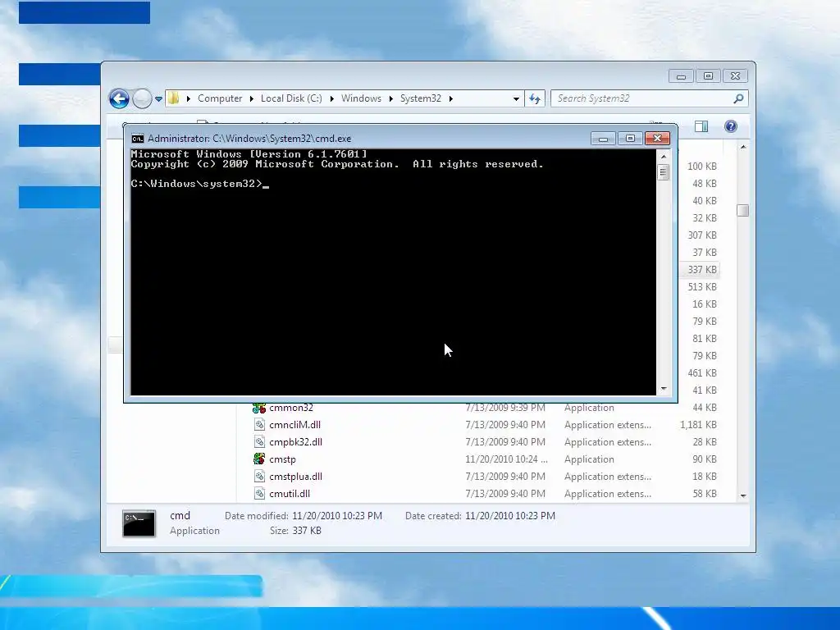Click the cmutil.dll file name
This screenshot has height=630, width=840.
tap(290, 493)
